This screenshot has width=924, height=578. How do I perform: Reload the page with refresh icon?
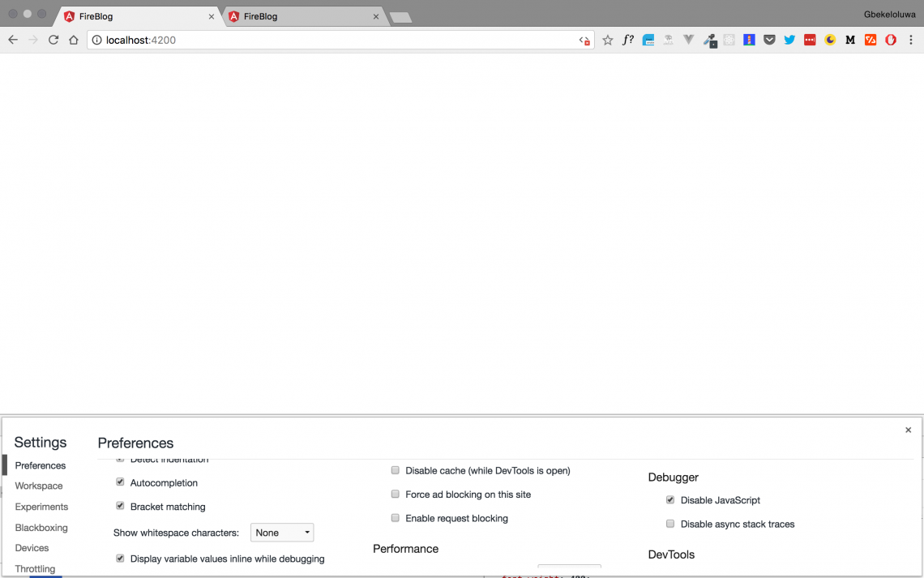click(x=53, y=40)
